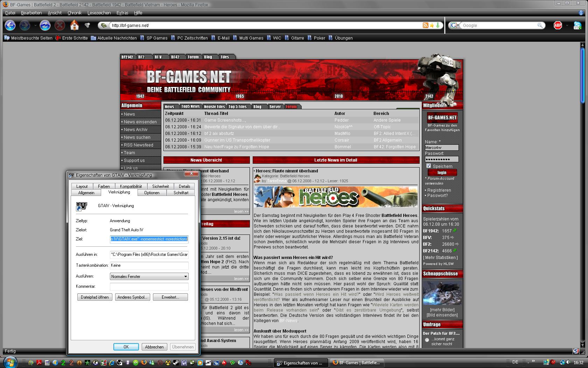The width and height of the screenshot is (588, 368).
Task: Go back with the Firefox back arrow
Action: 10,25
